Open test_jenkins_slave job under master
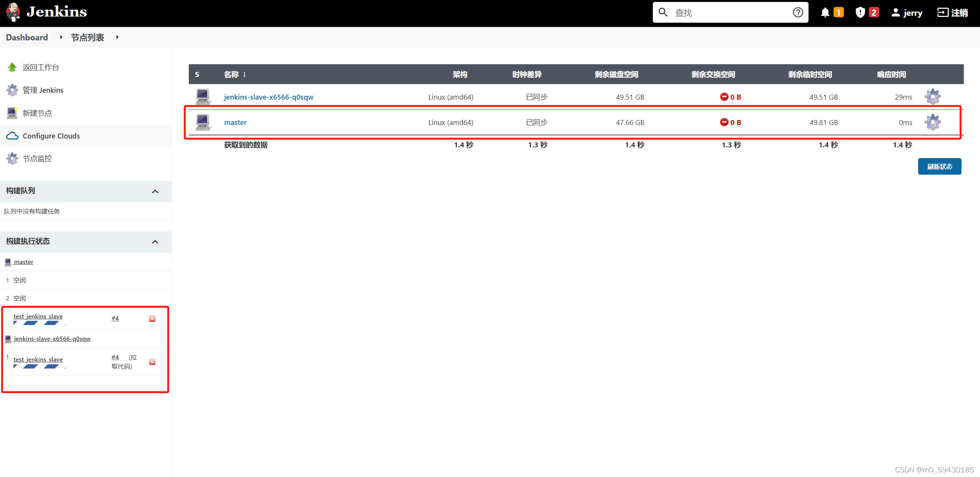Viewport: 980px width, 477px height. pos(38,316)
